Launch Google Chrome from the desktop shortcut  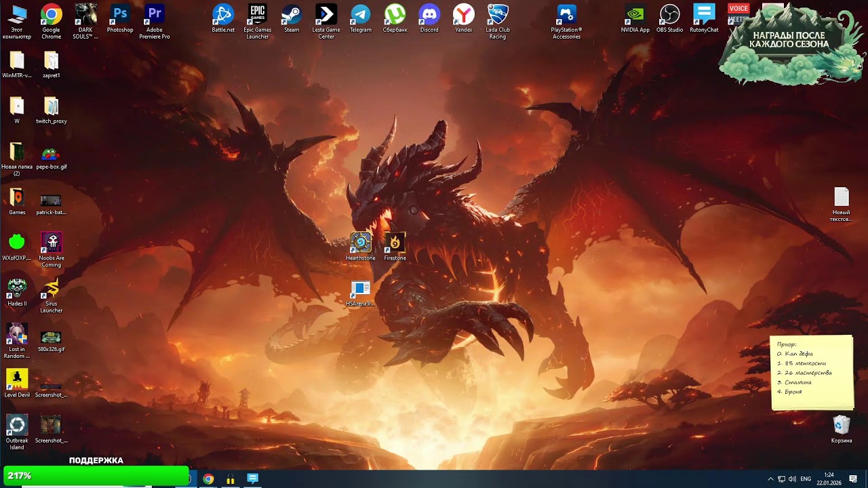tap(51, 21)
